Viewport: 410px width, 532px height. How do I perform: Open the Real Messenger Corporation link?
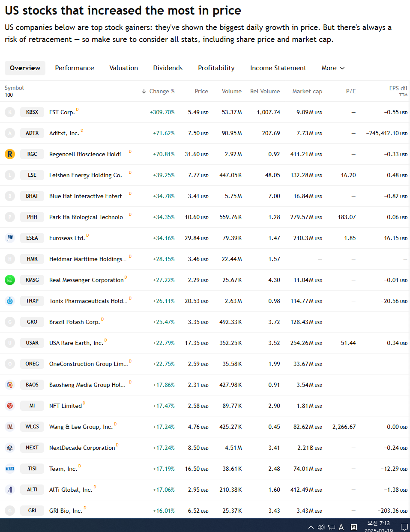point(87,280)
